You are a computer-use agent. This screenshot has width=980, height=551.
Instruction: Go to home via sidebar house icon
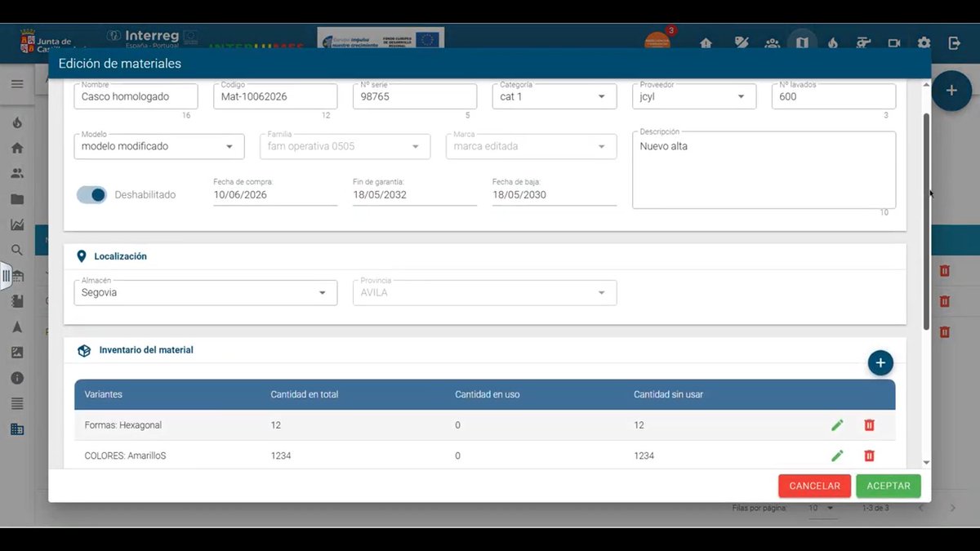17,149
